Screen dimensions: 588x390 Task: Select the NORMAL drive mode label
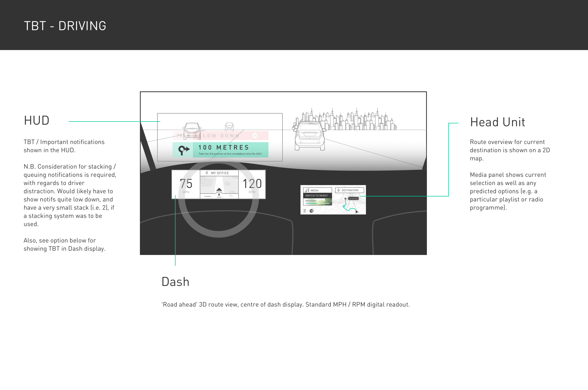(208, 196)
